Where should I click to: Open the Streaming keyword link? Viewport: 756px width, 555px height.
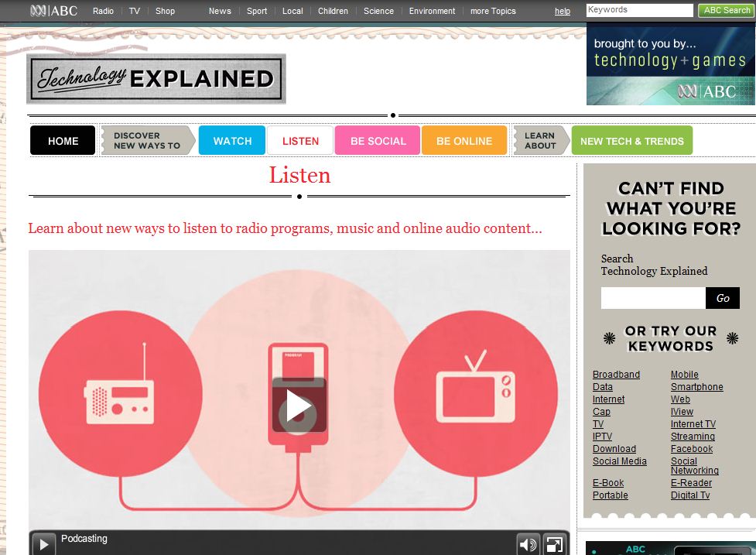(x=693, y=437)
